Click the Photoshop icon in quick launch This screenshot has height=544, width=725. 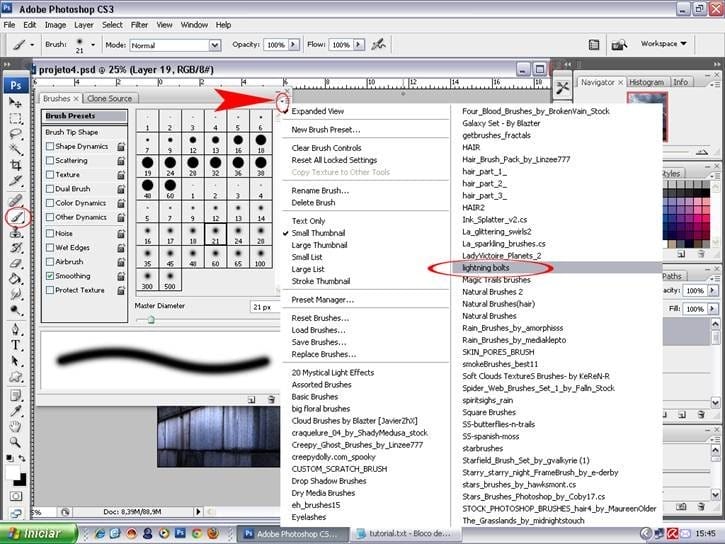tap(180, 533)
